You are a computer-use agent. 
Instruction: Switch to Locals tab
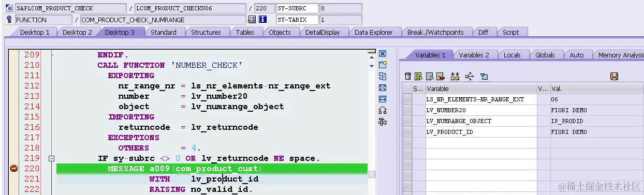coord(512,55)
